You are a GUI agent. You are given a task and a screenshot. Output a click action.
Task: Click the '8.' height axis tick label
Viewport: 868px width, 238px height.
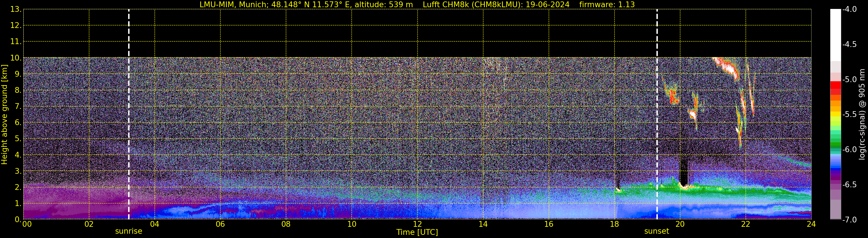pos(18,90)
